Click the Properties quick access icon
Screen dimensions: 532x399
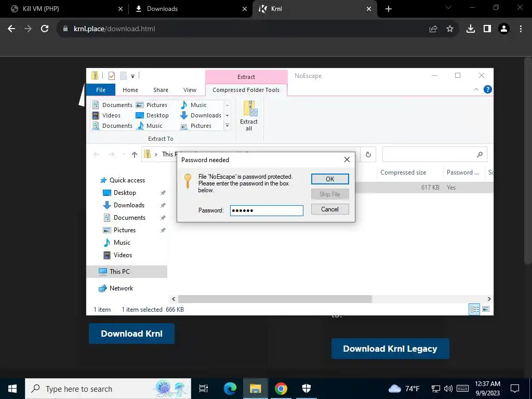click(112, 76)
